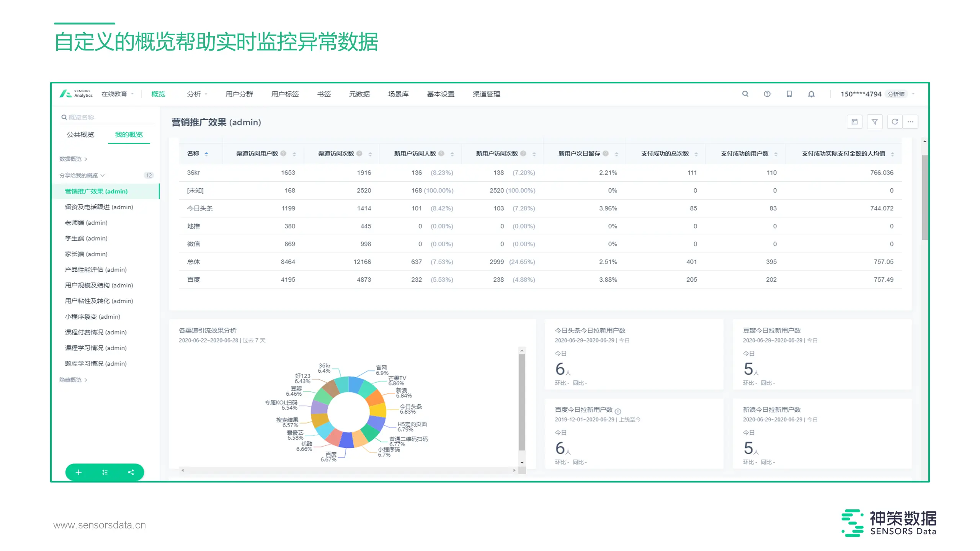Click the mobile device icon in header
The height and width of the screenshot is (551, 980).
point(789,94)
